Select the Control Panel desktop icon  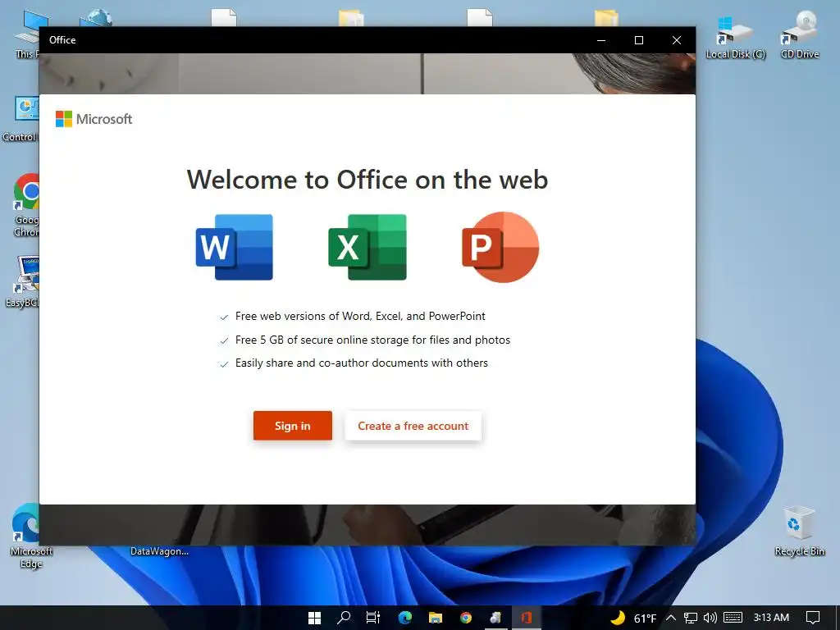click(21, 120)
